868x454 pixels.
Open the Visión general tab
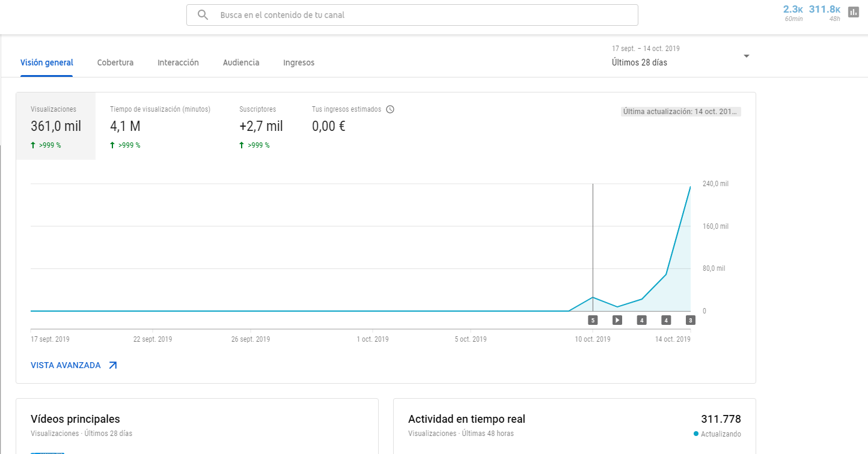coord(47,62)
